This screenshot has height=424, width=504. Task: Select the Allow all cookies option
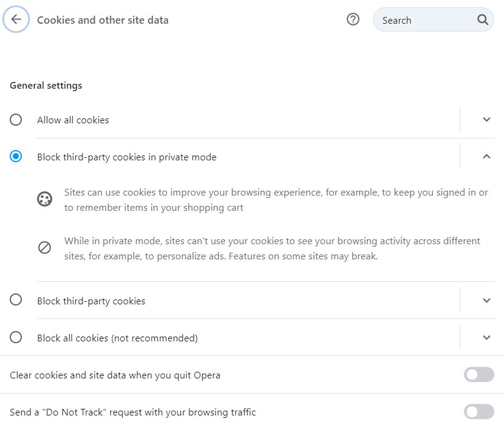pos(16,120)
